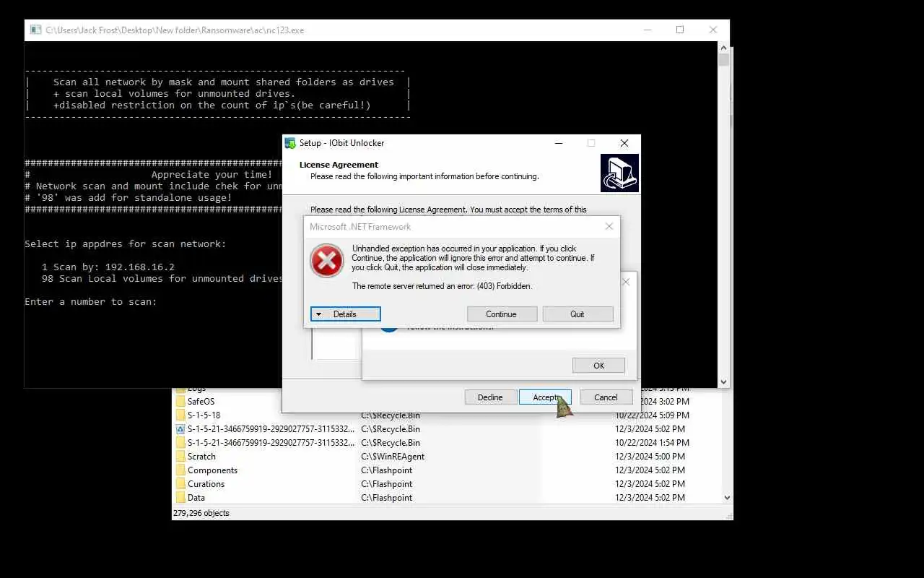Click the Data folder icon

point(180,498)
